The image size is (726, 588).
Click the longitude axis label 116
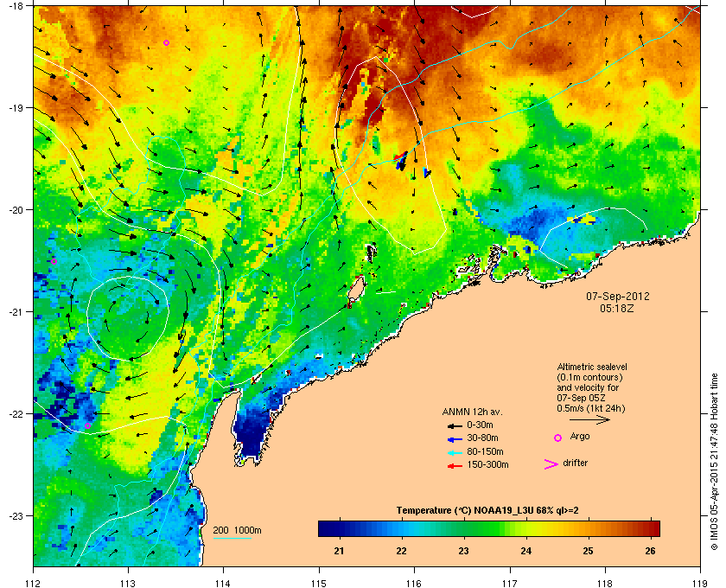click(414, 583)
